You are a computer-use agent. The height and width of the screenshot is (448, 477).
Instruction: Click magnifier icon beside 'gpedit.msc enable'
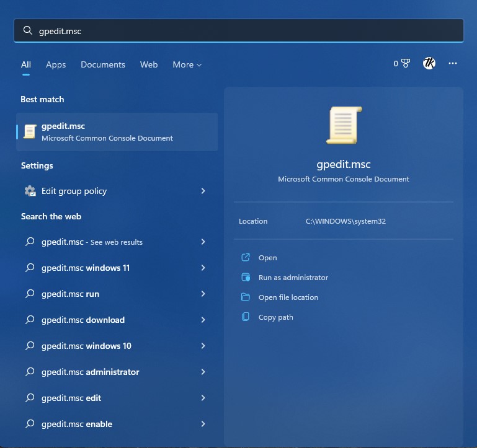[x=30, y=424]
